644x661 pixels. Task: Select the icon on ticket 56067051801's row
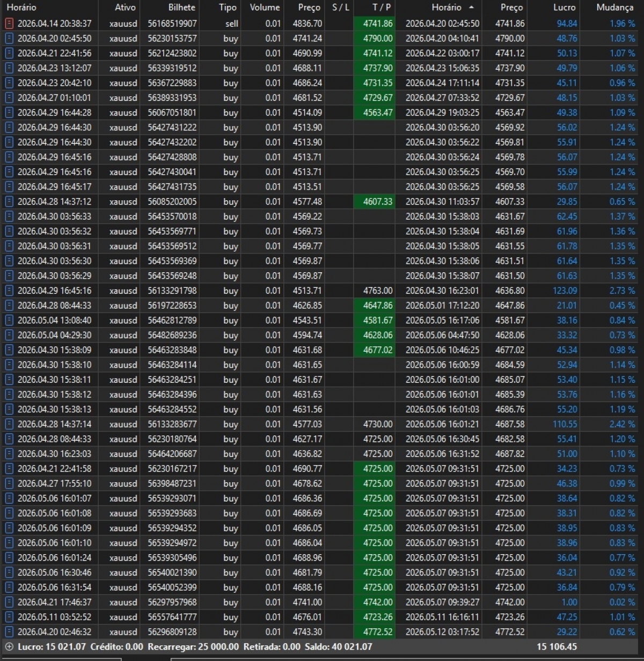tap(9, 113)
